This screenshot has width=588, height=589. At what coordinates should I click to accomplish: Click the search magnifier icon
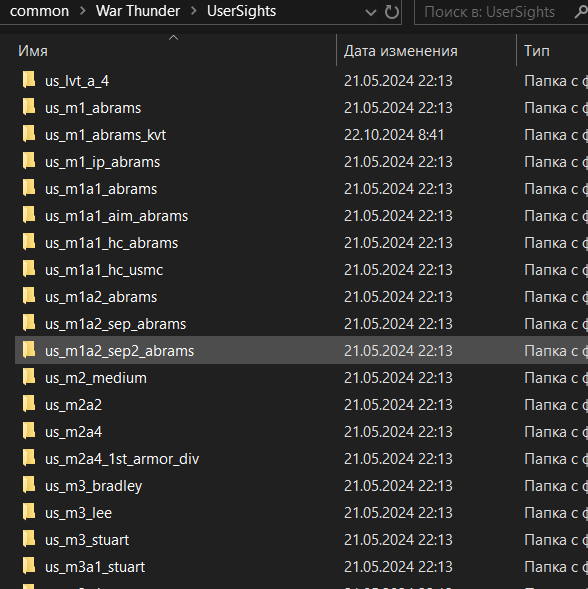582,12
